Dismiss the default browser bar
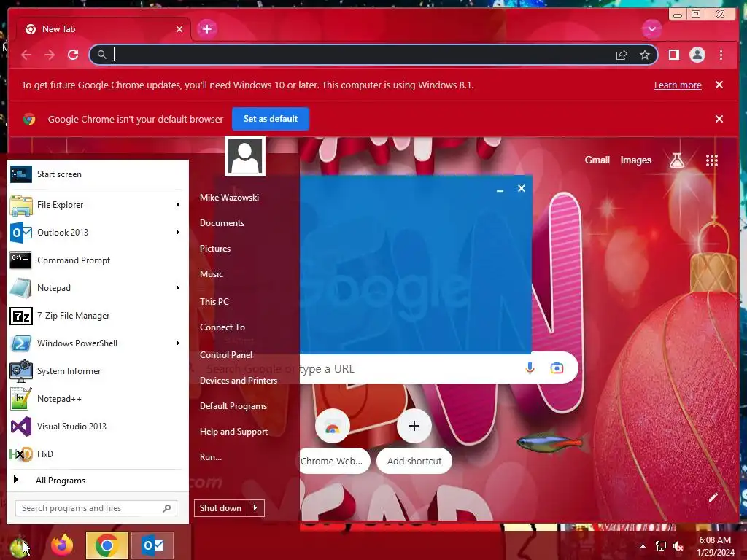Screen dimensions: 747x560 pos(719,119)
